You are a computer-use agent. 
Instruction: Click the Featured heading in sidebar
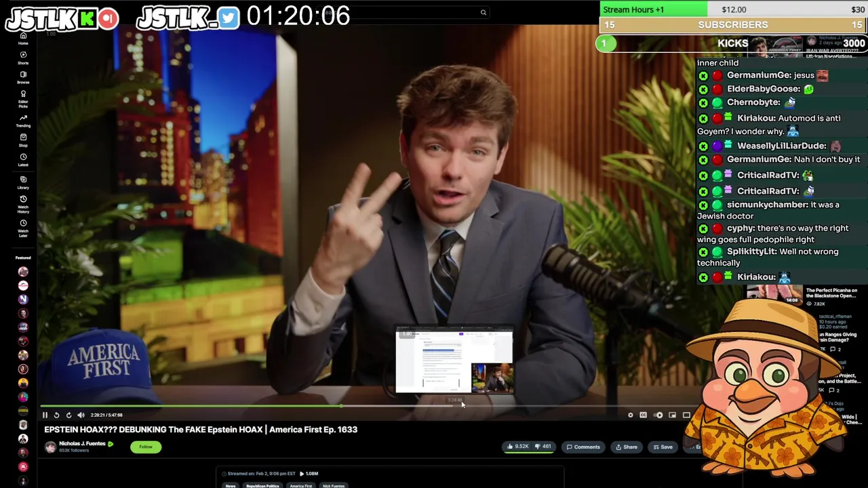pyautogui.click(x=23, y=258)
